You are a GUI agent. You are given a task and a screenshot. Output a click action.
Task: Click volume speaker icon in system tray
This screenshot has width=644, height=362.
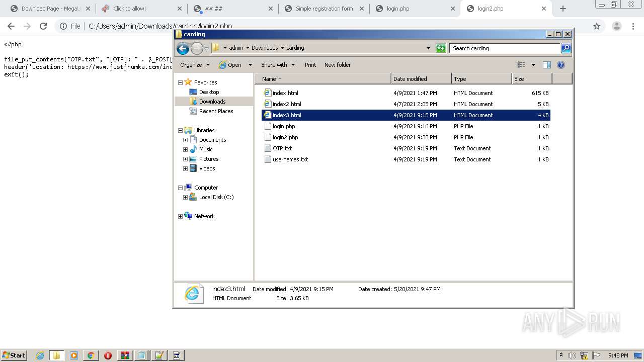572,355
